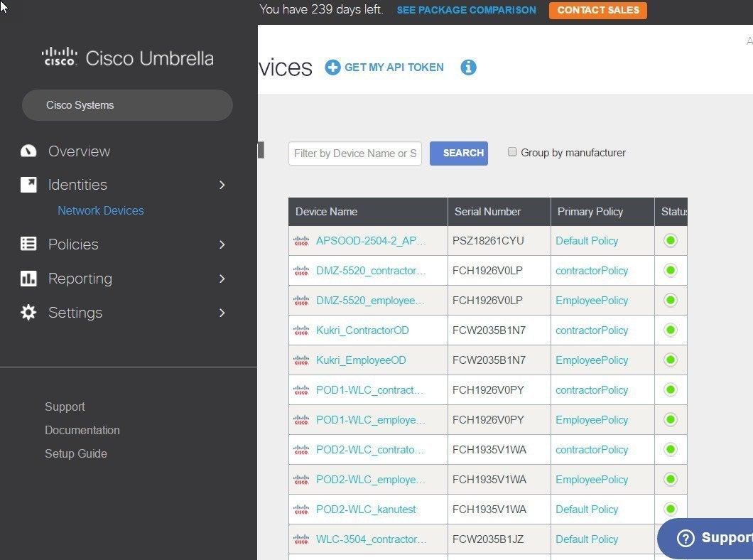Open contractorPolicy link for POD2-WLC_contrato row
The width and height of the screenshot is (753, 560).
(x=592, y=450)
